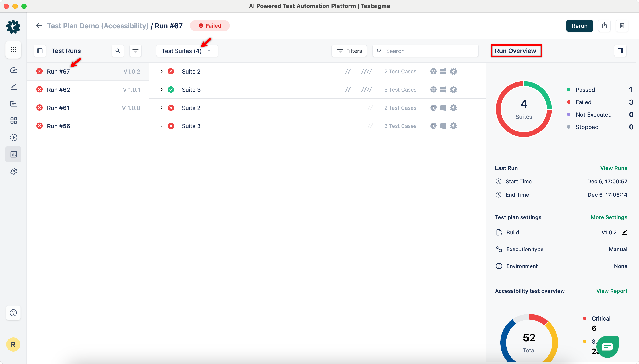Click the filter icon in Test Runs panel

[x=135, y=51]
